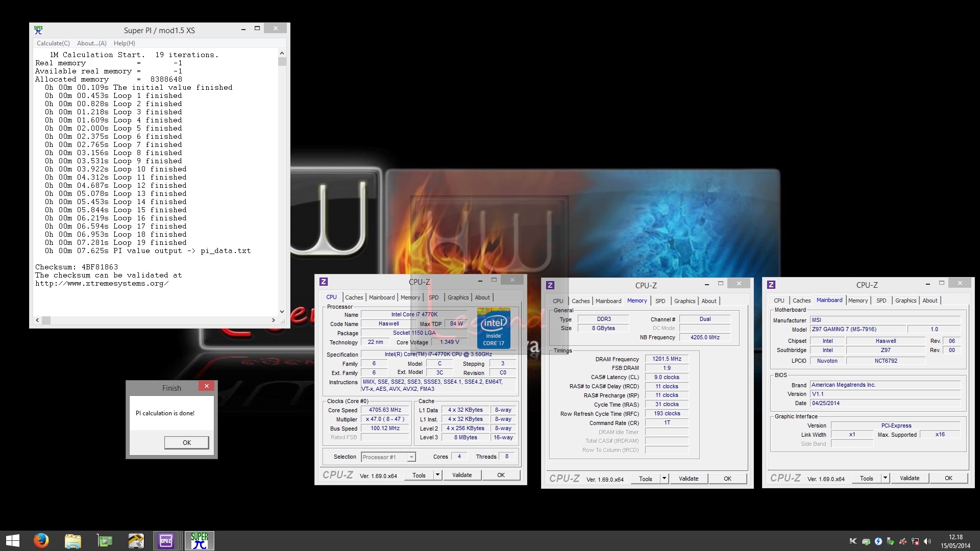Click the DRAM Frequency value 1201.5 MHz
Viewport: 980px width, 551px height.
(667, 359)
